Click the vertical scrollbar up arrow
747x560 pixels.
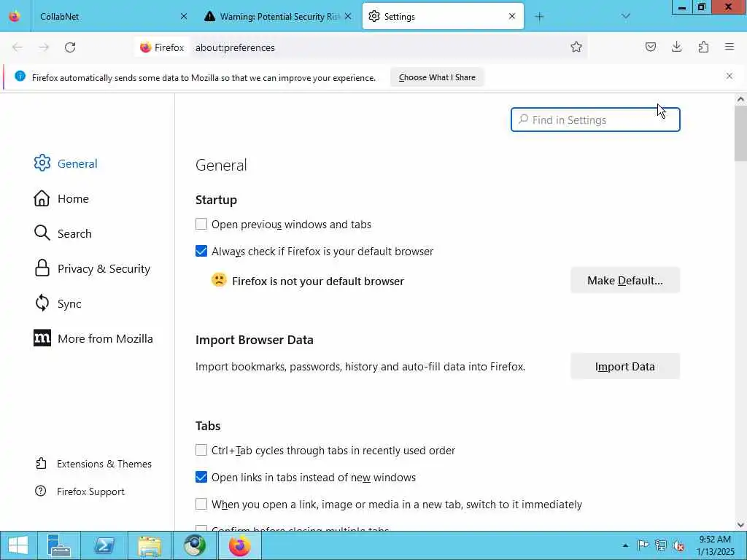click(x=740, y=99)
